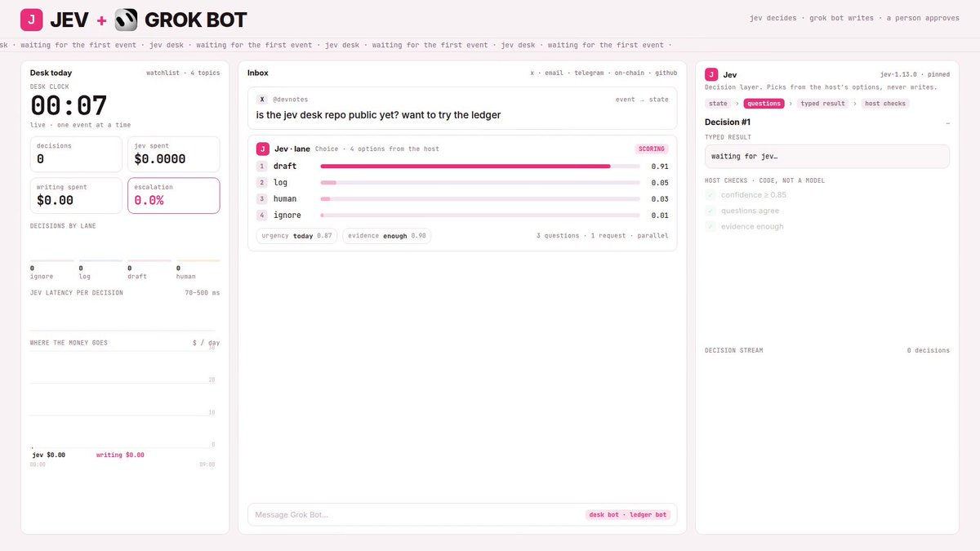This screenshot has width=980, height=551.
Task: Click the J icon in the Jev decision panel
Action: click(x=711, y=74)
